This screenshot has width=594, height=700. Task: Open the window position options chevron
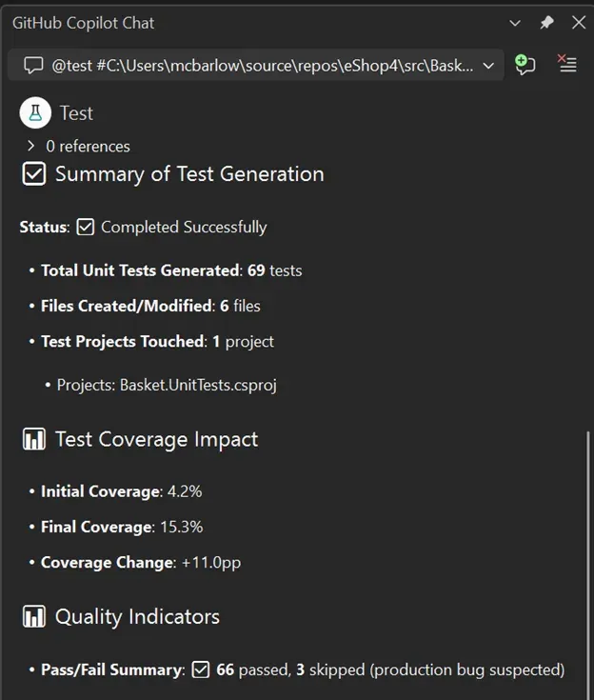point(515,23)
